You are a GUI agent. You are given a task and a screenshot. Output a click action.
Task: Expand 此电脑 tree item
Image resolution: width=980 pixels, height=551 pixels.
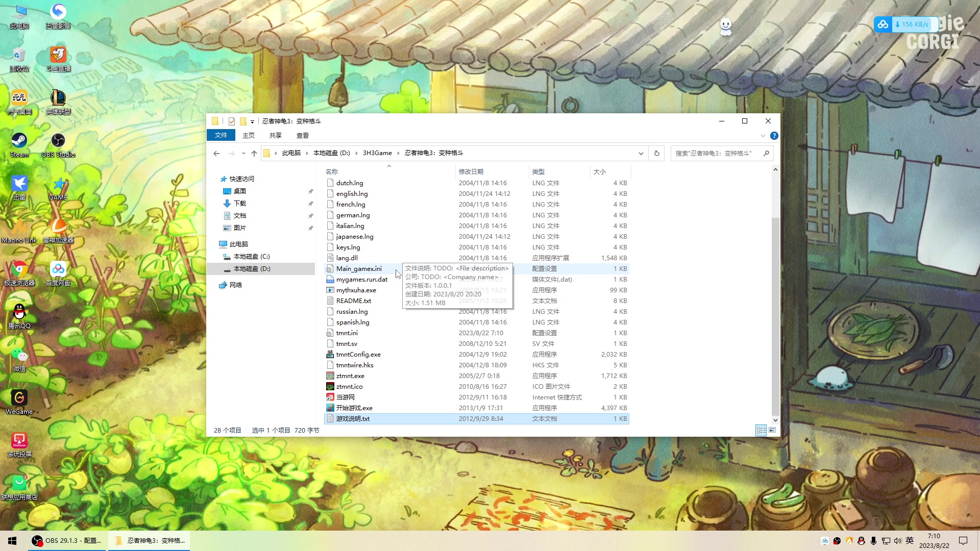point(215,243)
